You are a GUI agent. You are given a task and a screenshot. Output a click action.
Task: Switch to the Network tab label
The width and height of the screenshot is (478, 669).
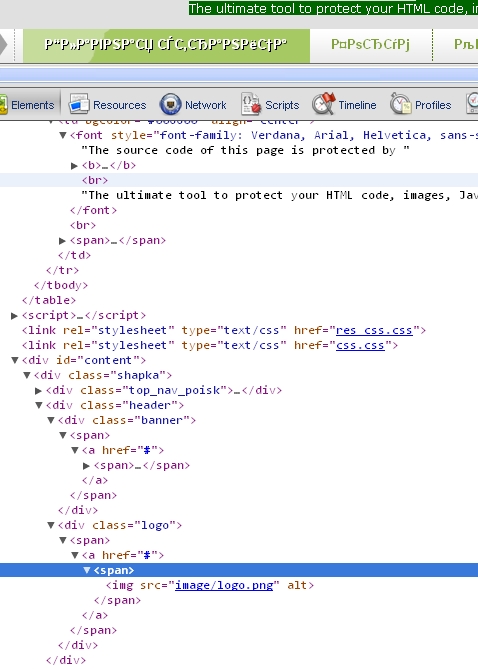206,105
